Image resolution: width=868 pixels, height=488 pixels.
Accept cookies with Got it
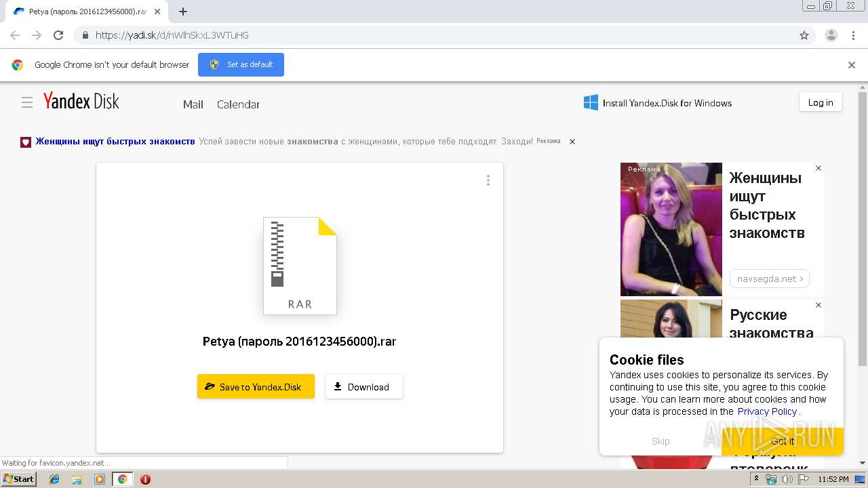(x=783, y=441)
